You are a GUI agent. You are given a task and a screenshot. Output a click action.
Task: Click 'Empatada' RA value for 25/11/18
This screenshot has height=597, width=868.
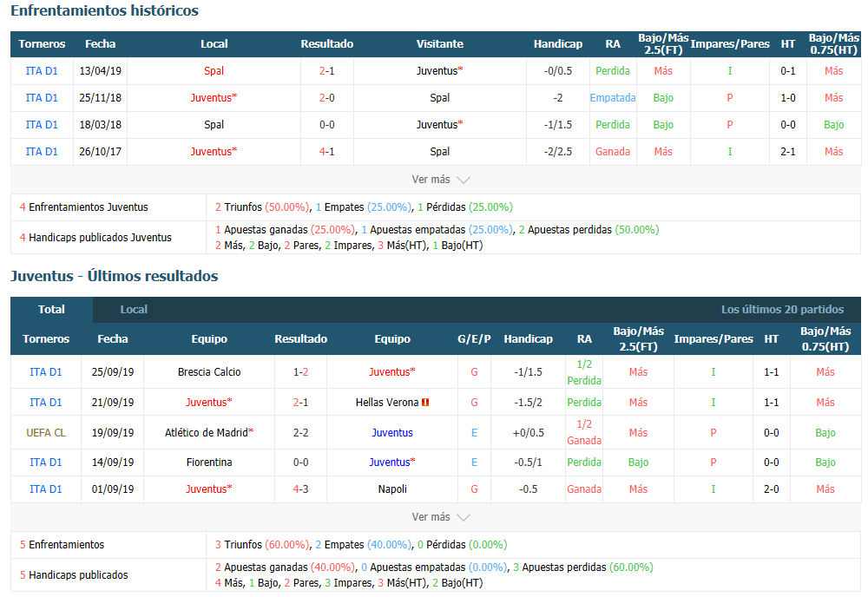(x=613, y=98)
